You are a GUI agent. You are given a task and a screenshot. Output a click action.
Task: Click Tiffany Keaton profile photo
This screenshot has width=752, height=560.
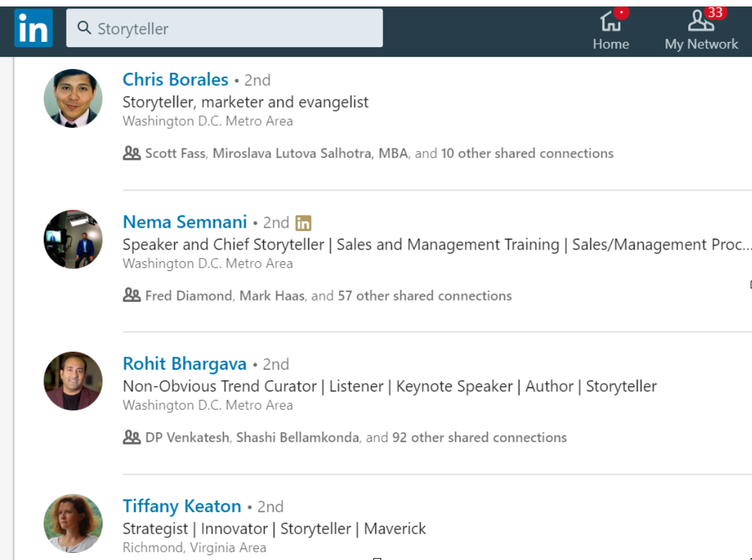click(x=73, y=523)
